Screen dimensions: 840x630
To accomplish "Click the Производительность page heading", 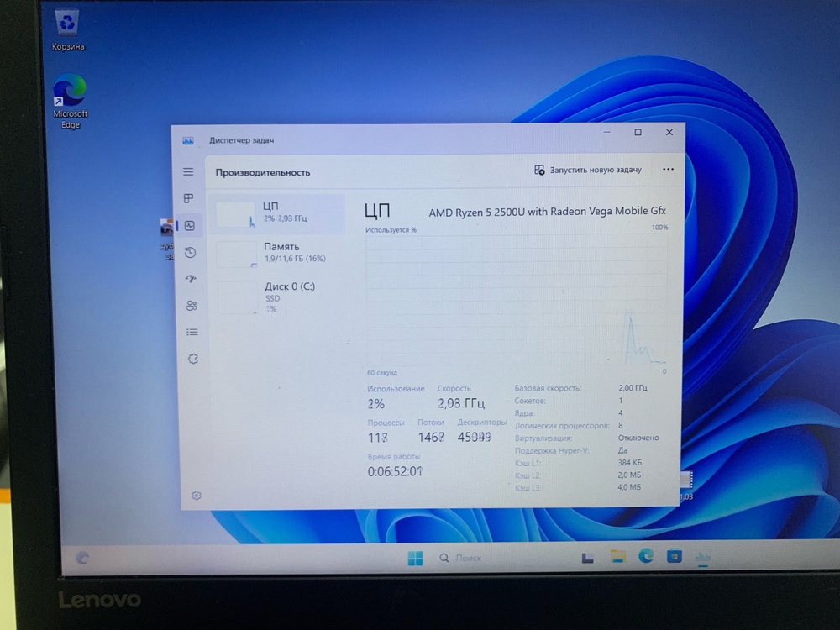I will 262,172.
